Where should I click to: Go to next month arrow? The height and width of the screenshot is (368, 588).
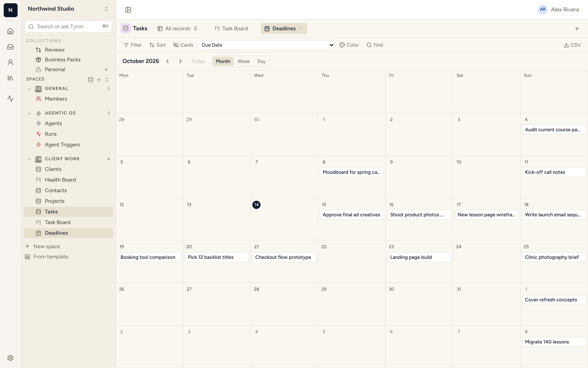pyautogui.click(x=180, y=61)
